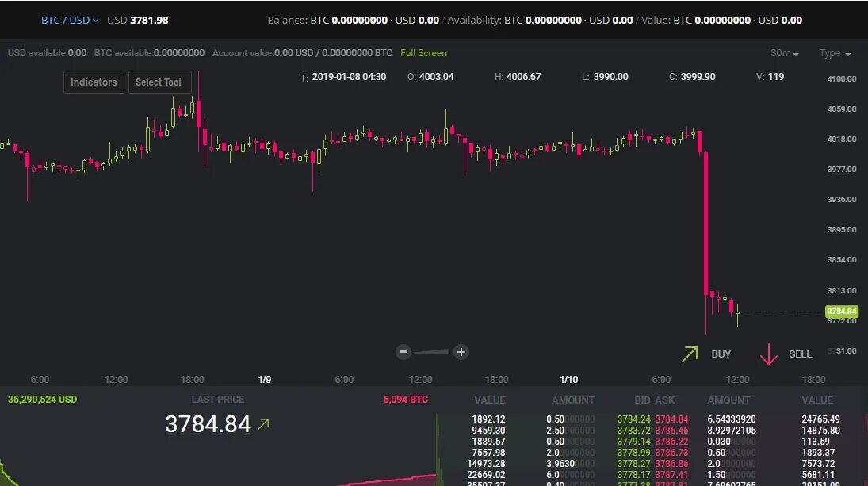Screen dimensions: 868x486
Task: Click the SELL label
Action: point(800,354)
